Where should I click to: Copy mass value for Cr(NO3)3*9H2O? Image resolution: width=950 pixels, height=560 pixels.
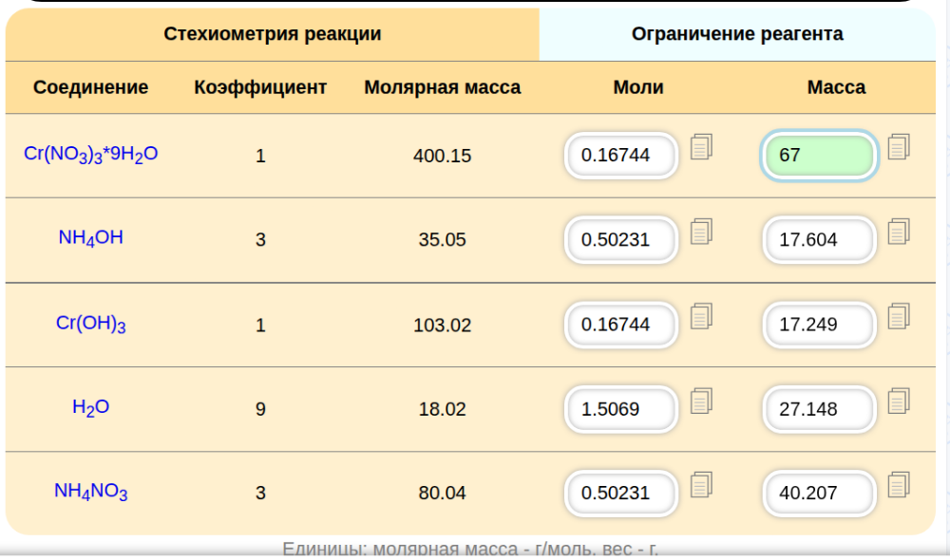(x=899, y=146)
